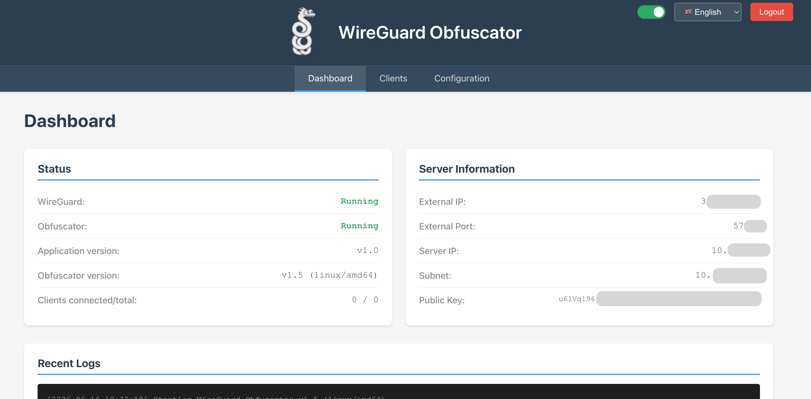The image size is (811, 399).
Task: Click the Obfuscator: status label
Action: [x=63, y=226]
